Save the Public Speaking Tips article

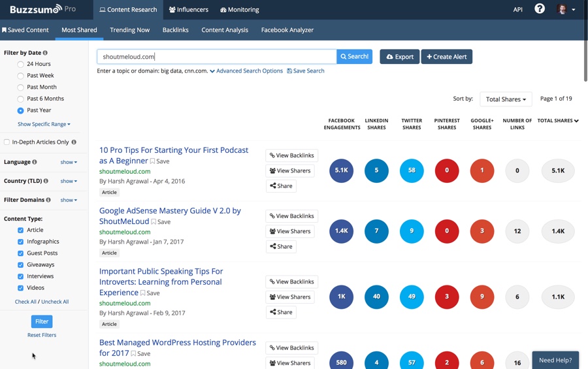[x=150, y=293]
